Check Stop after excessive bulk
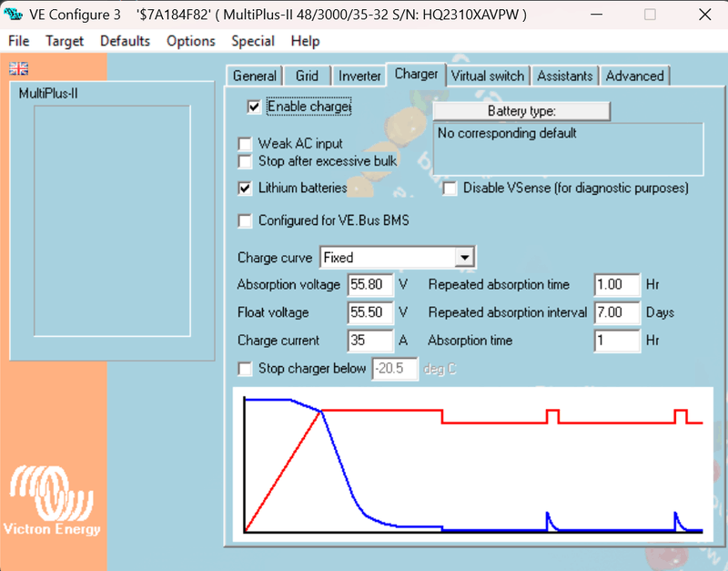The image size is (728, 571). pyautogui.click(x=245, y=161)
